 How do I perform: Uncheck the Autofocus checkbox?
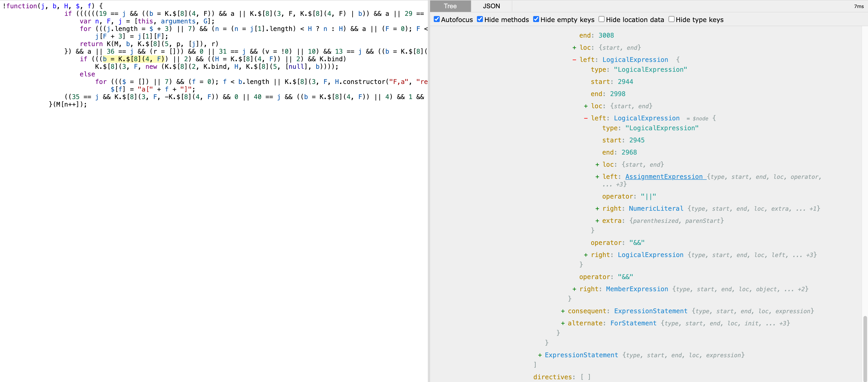coord(437,19)
